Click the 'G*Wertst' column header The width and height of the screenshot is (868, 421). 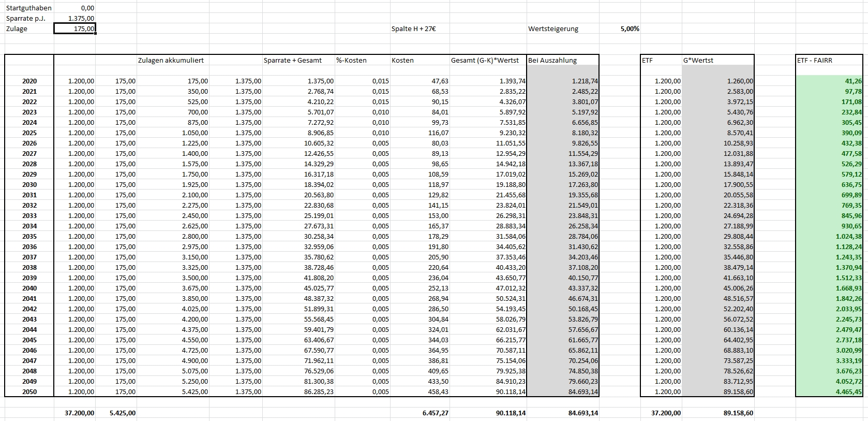(x=698, y=61)
